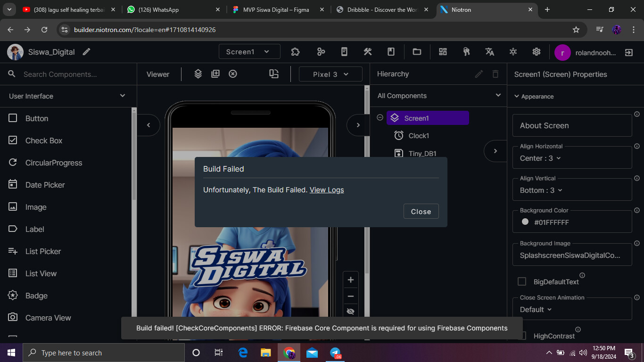Click Background Image SplashscreenSiswaDigital field
The width and height of the screenshot is (644, 362).
tap(572, 255)
